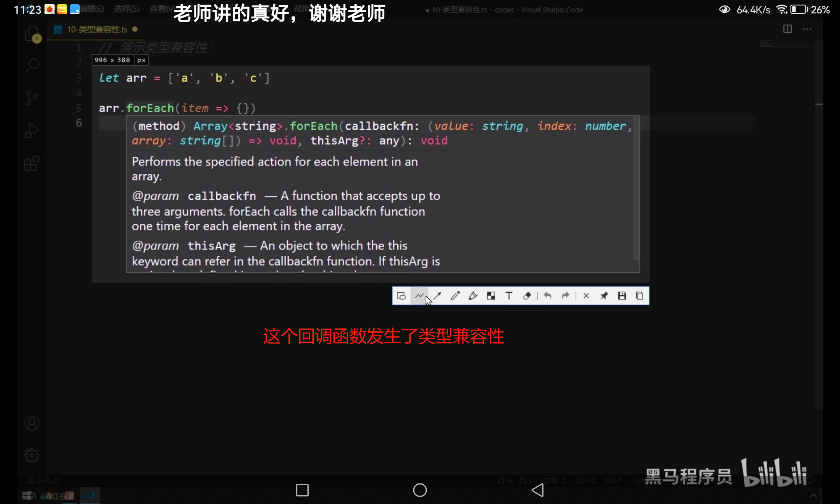Open the 10-类型兼容性.ts editor tab
Viewport: 840px width, 504px height.
tap(97, 29)
